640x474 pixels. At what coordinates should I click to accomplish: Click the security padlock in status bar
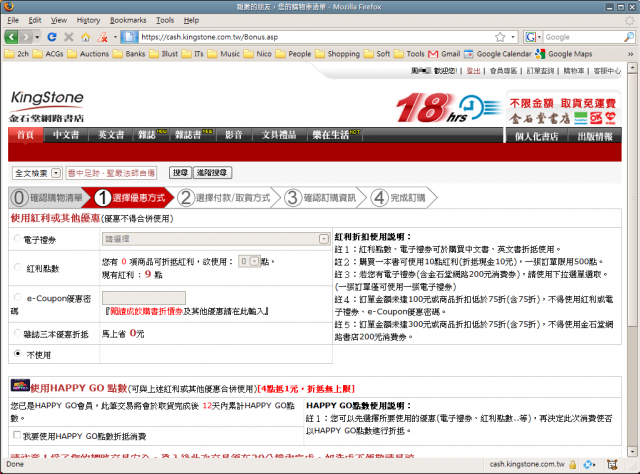click(573, 465)
